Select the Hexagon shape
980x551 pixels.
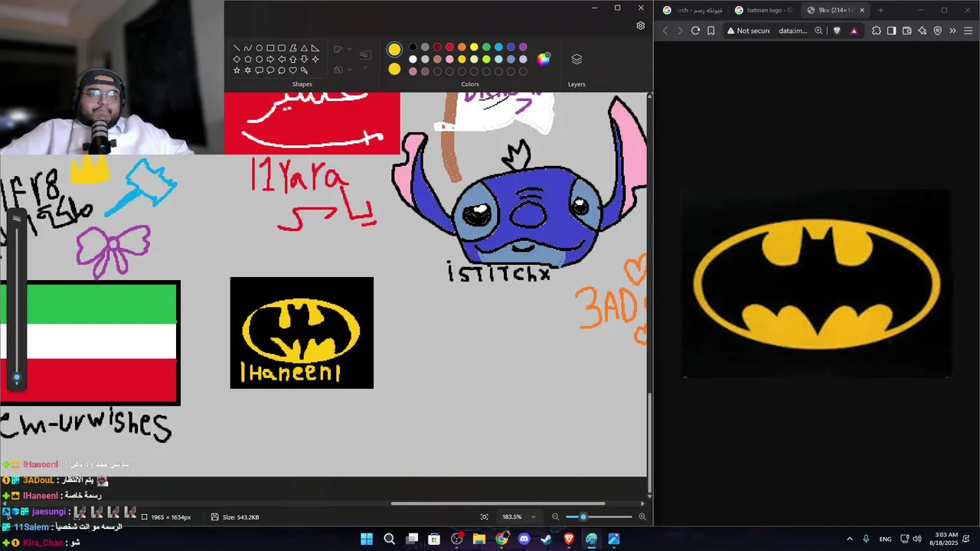(x=259, y=59)
